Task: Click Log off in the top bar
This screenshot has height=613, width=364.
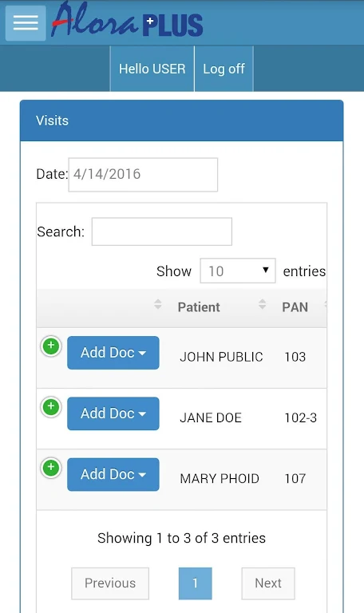Action: 224,69
